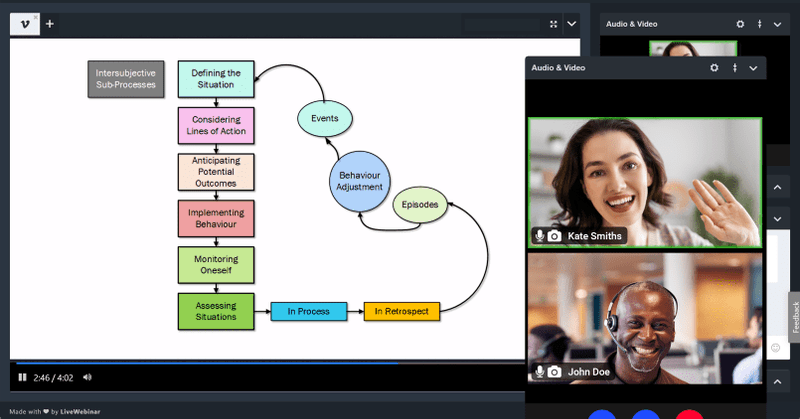This screenshot has height=419, width=800.
Task: Click the Assessing Situations box
Action: pos(216,311)
